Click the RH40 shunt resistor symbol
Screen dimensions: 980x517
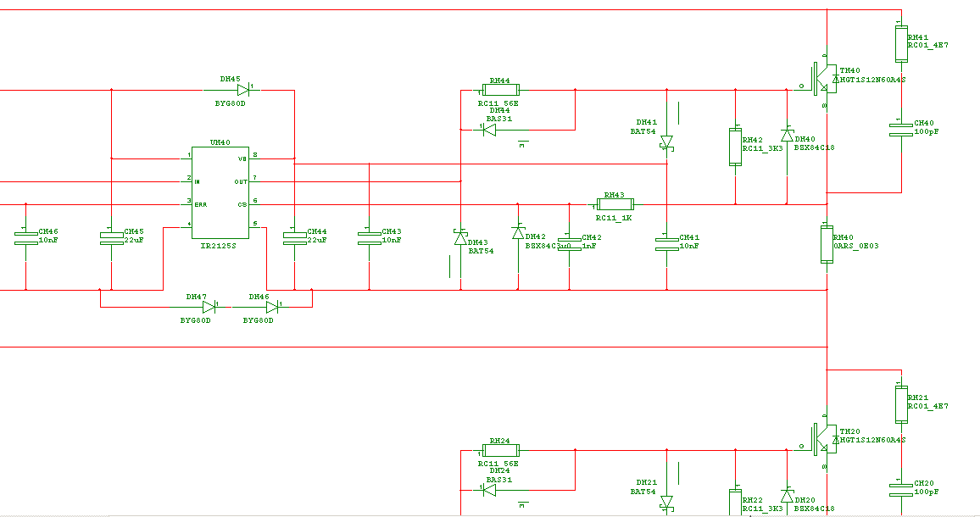pyautogui.click(x=827, y=244)
